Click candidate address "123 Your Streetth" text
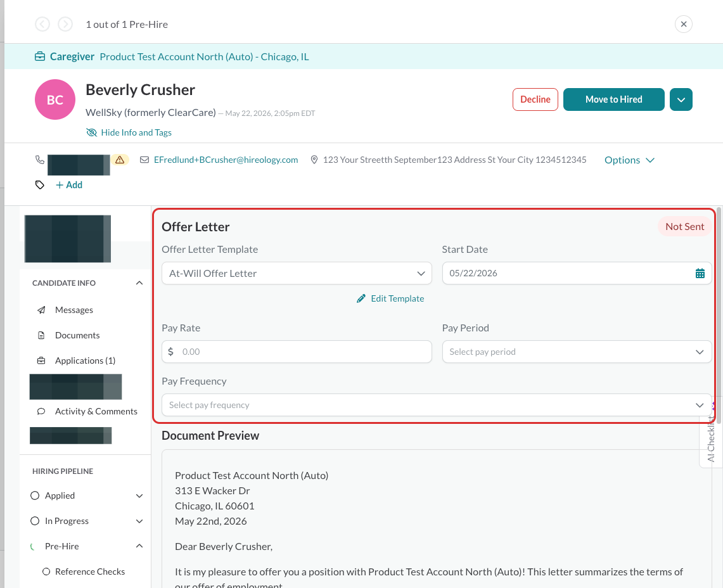 [454, 160]
